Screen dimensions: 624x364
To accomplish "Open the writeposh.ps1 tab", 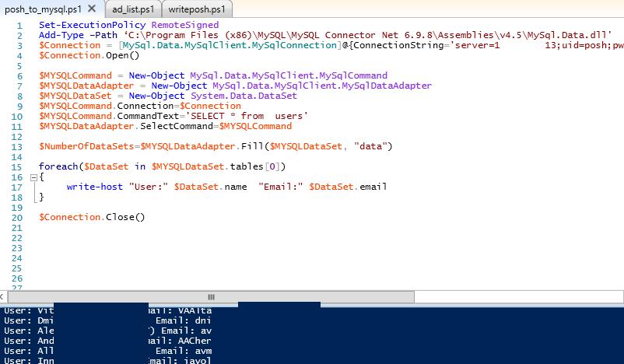I will 200,9.
